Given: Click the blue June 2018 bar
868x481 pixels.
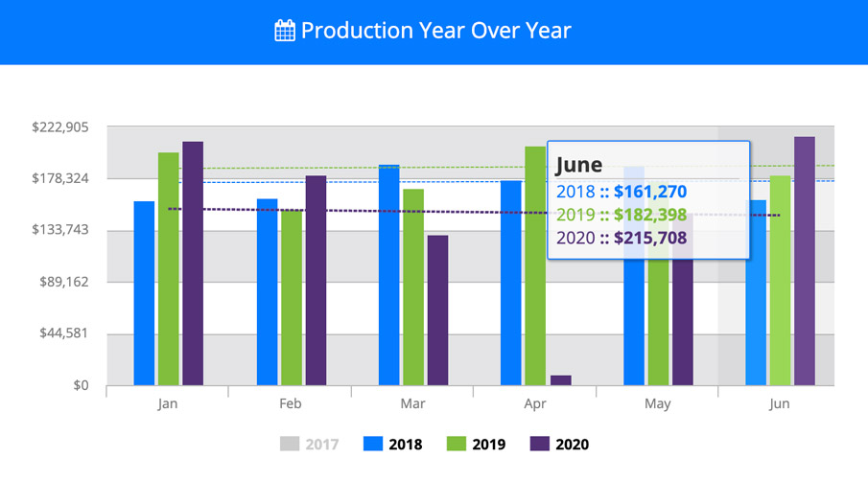Looking at the screenshot, I should 756,293.
